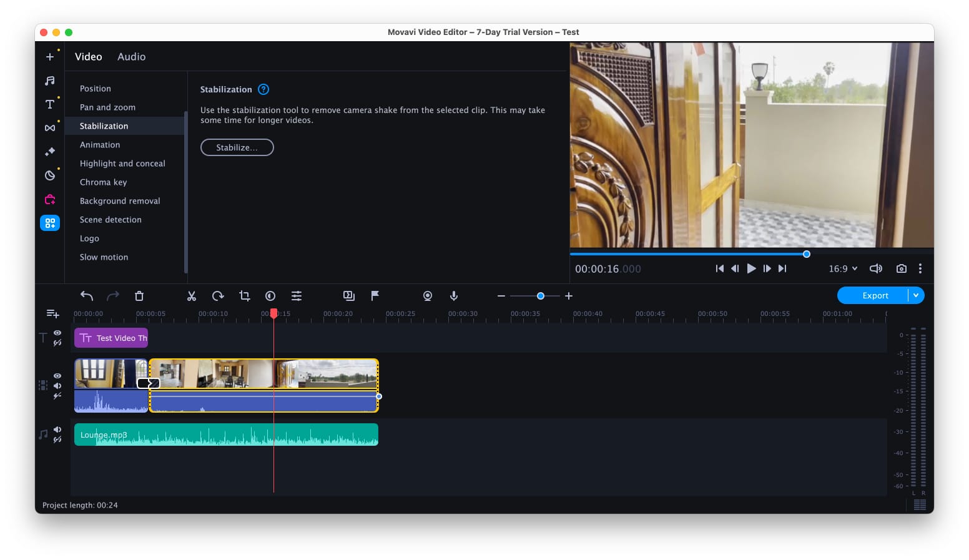The width and height of the screenshot is (969, 560).
Task: Open preview more options three dots
Action: pyautogui.click(x=920, y=268)
